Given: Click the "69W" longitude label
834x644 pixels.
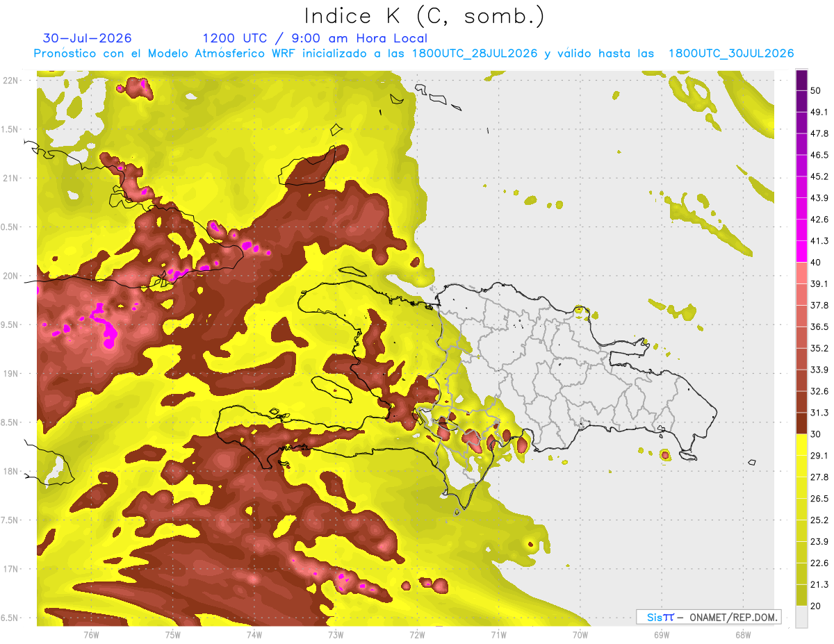Looking at the screenshot, I should pos(662,634).
